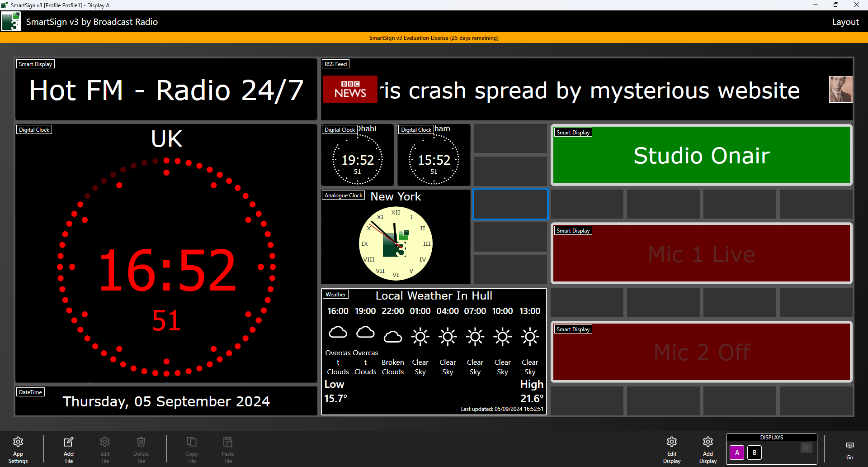868x467 pixels.
Task: Open Edit Display settings
Action: point(671,449)
